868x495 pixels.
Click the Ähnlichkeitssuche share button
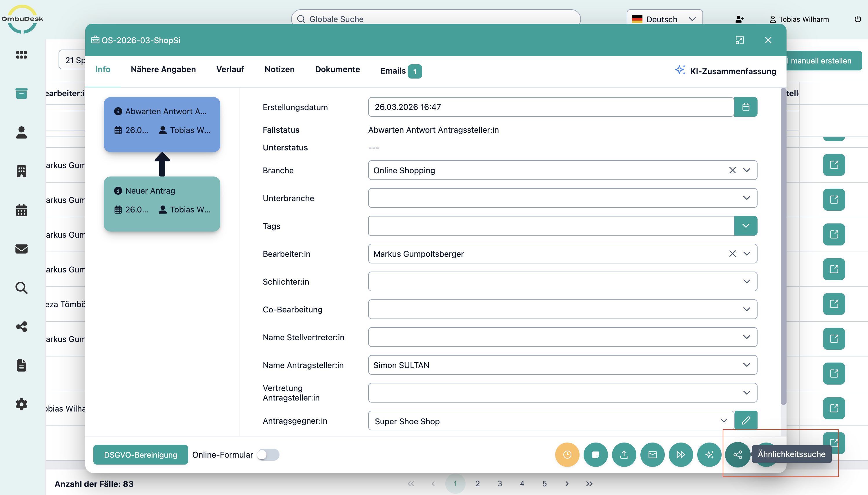738,454
